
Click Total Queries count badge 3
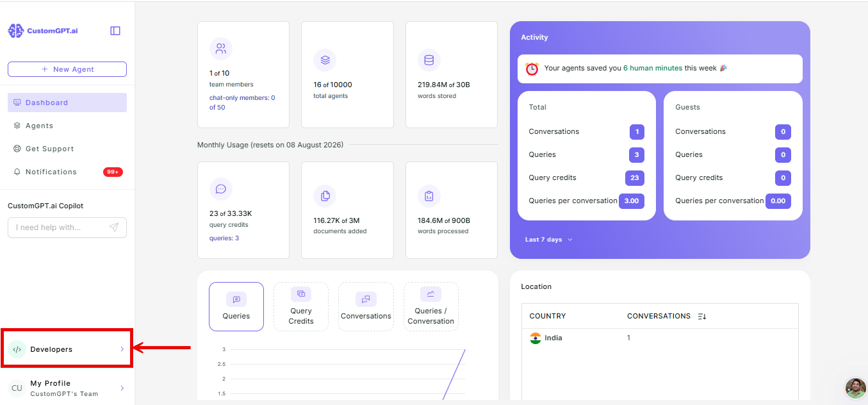pyautogui.click(x=637, y=155)
